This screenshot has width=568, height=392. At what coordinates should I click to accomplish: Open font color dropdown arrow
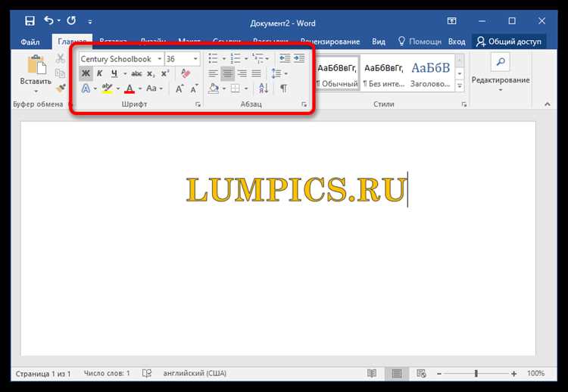[140, 89]
